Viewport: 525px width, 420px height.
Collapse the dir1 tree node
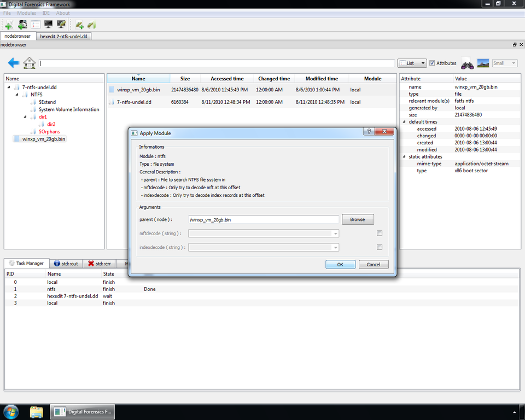pyautogui.click(x=26, y=117)
